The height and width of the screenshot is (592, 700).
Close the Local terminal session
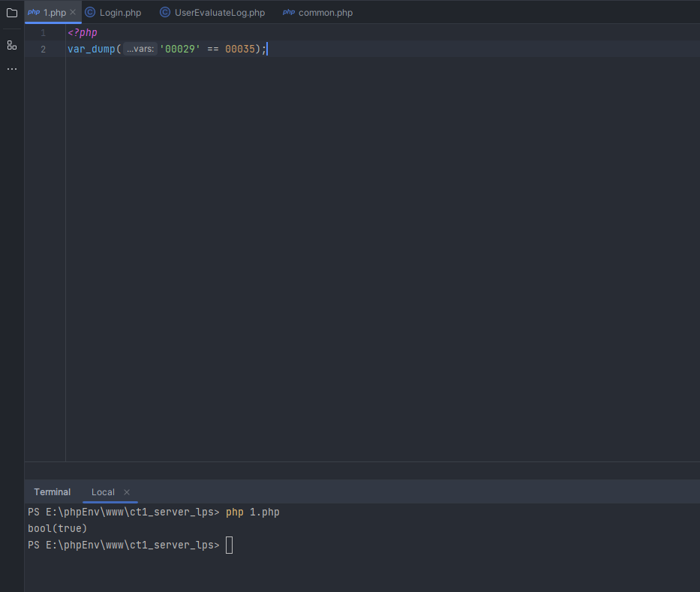(x=126, y=492)
